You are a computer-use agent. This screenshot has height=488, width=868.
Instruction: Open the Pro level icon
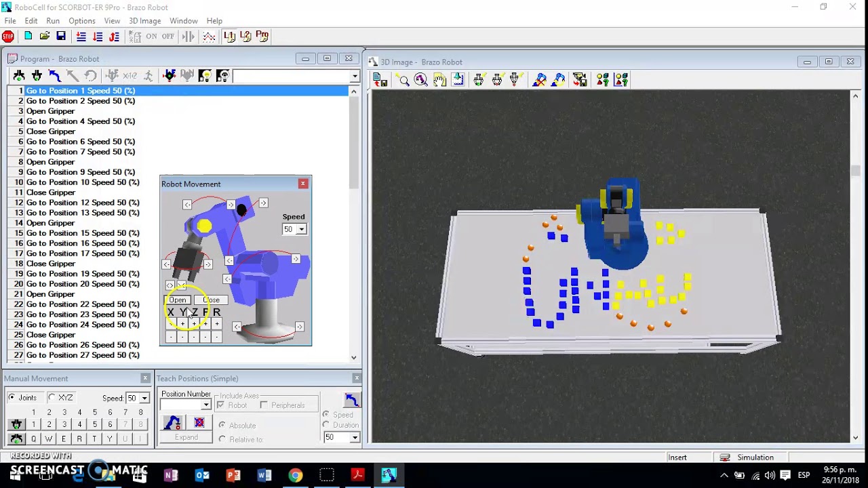tap(262, 37)
